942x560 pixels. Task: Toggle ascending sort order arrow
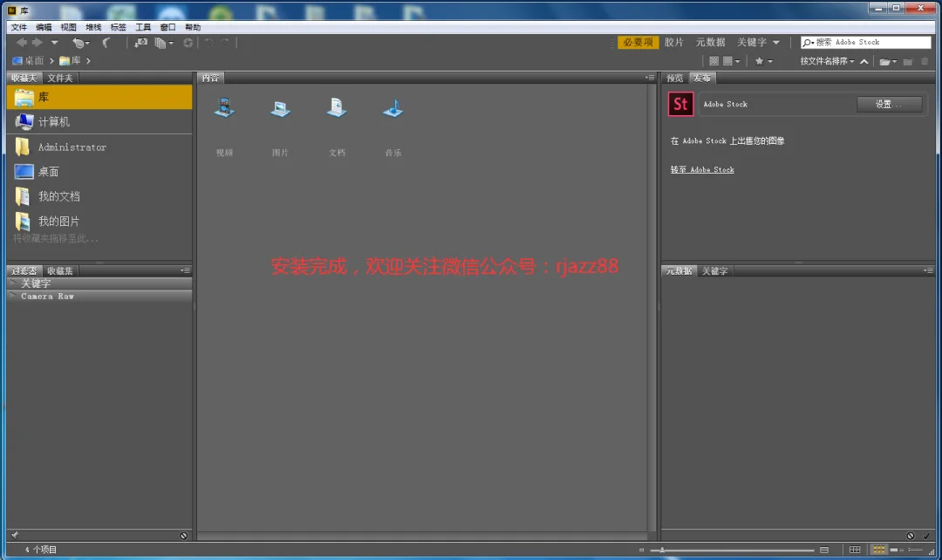pos(863,61)
